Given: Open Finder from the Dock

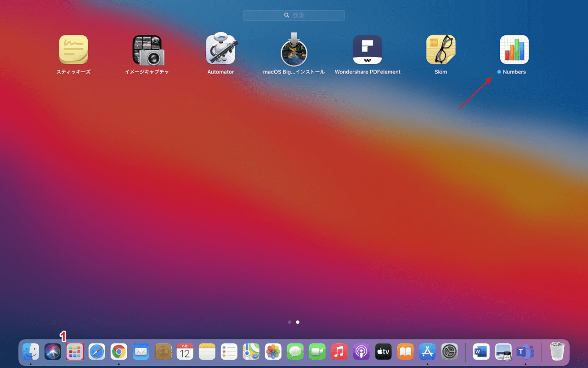Looking at the screenshot, I should coord(31,352).
